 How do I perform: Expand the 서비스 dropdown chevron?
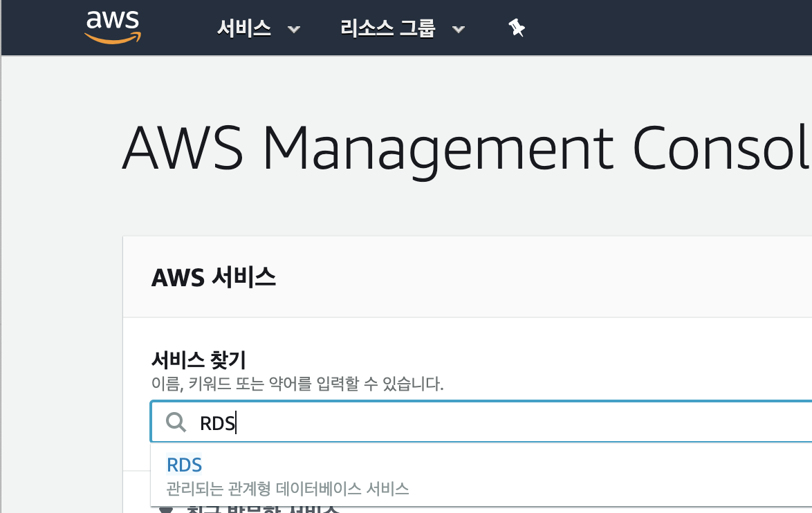(294, 30)
